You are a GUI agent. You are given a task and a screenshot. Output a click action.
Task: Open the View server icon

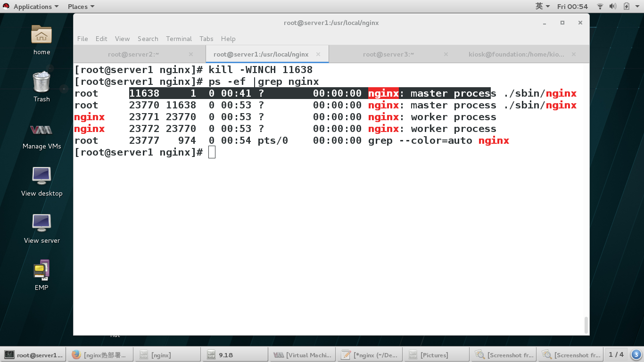click(x=41, y=228)
